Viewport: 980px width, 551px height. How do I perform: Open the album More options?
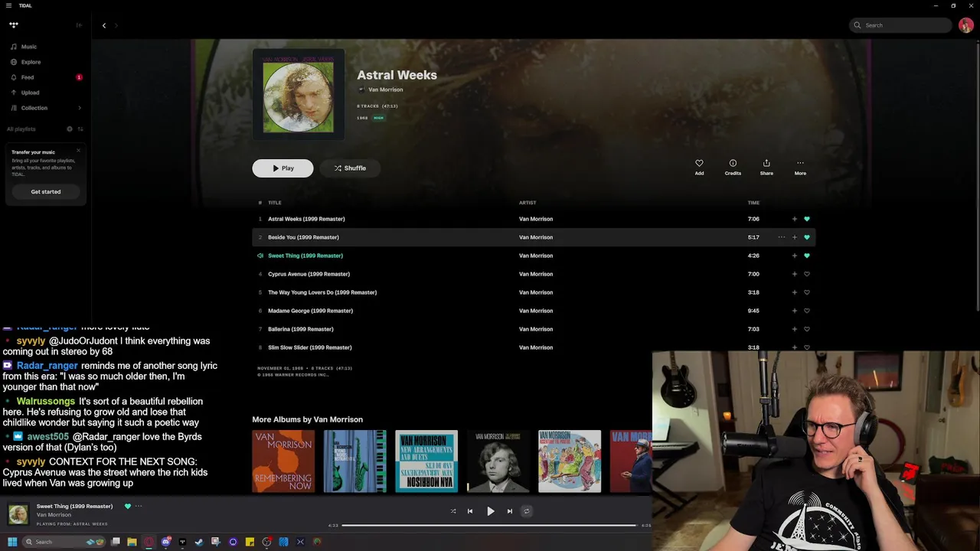(800, 167)
